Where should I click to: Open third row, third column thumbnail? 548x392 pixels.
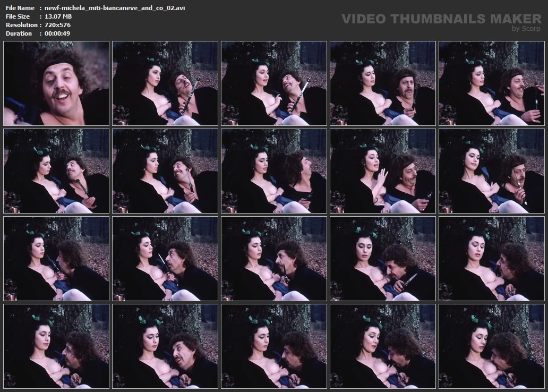pyautogui.click(x=274, y=259)
